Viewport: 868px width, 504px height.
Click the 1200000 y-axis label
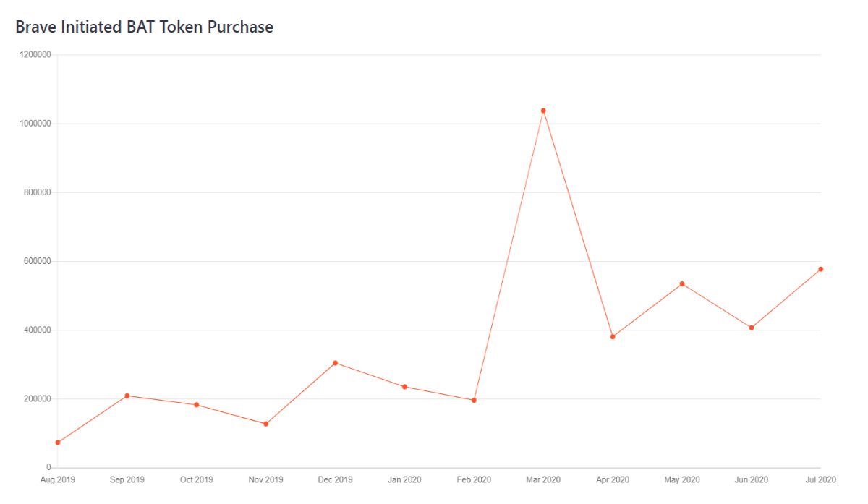click(36, 55)
